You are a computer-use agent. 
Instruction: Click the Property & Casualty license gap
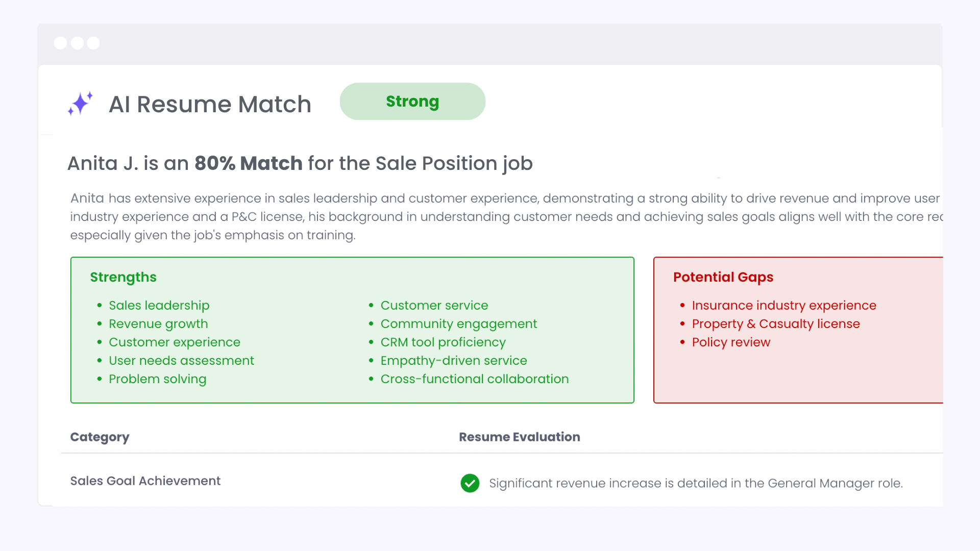tap(775, 324)
